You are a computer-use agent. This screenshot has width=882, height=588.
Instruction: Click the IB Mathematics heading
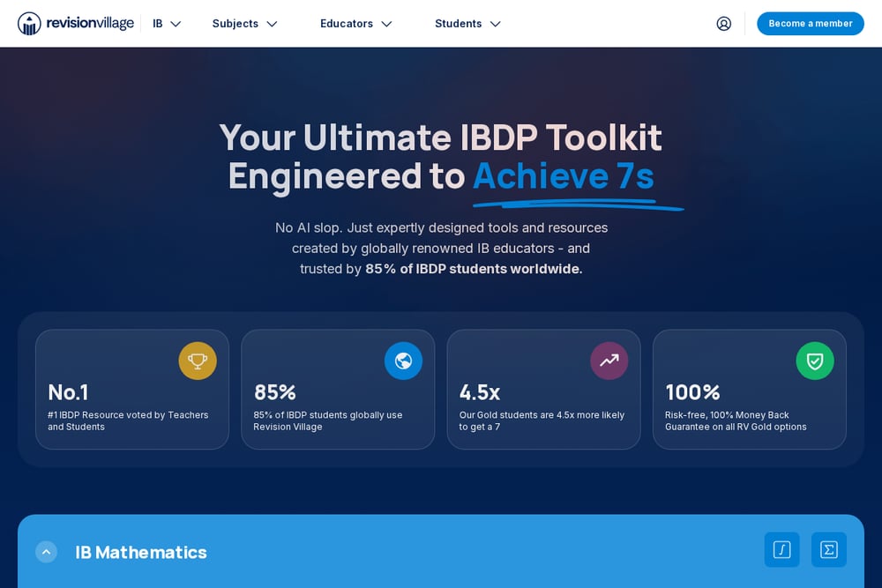141,553
